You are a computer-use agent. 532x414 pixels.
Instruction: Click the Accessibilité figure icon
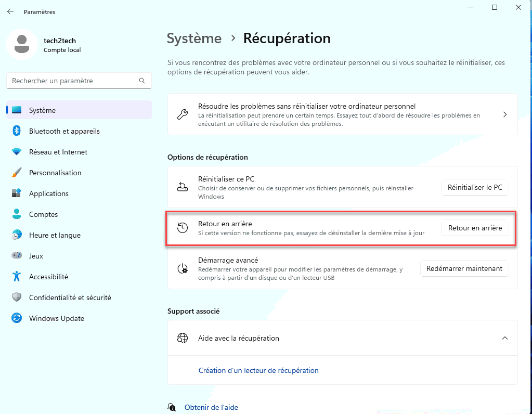(17, 277)
